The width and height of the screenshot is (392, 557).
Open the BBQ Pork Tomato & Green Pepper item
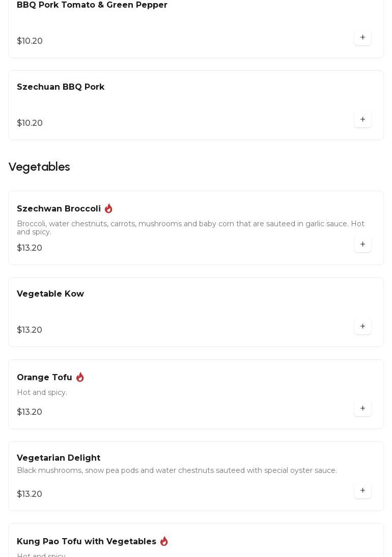tap(92, 5)
